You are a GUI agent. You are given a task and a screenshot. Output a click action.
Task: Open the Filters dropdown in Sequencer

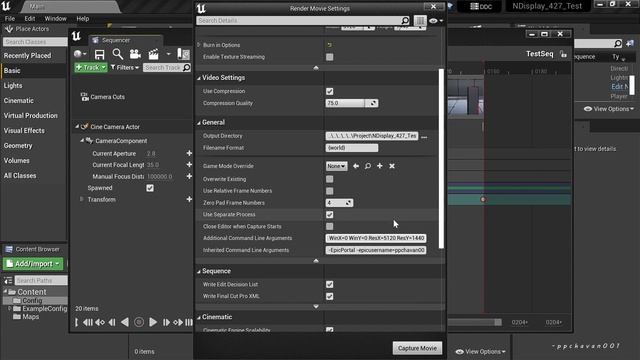click(125, 67)
